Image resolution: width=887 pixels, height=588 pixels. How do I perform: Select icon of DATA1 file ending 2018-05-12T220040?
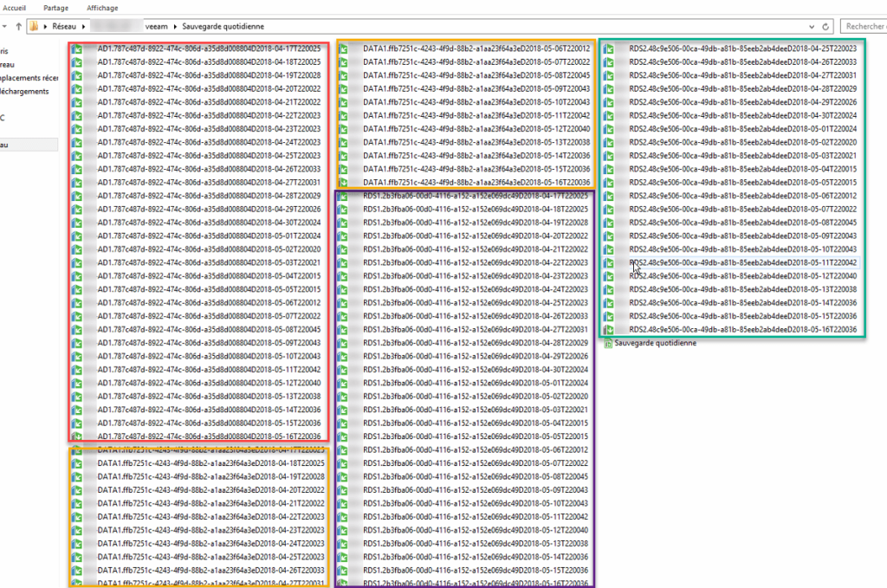click(x=343, y=130)
